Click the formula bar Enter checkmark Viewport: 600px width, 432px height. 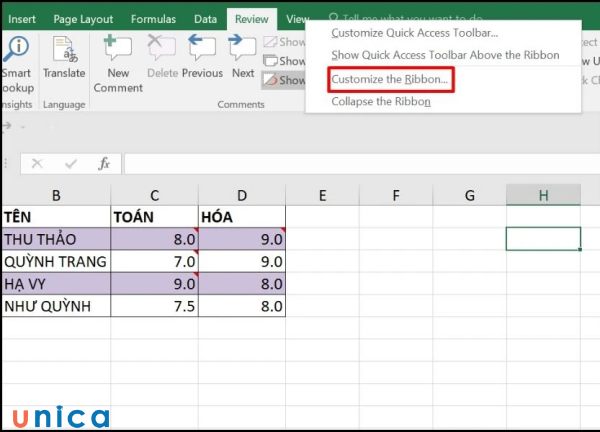pyautogui.click(x=71, y=164)
